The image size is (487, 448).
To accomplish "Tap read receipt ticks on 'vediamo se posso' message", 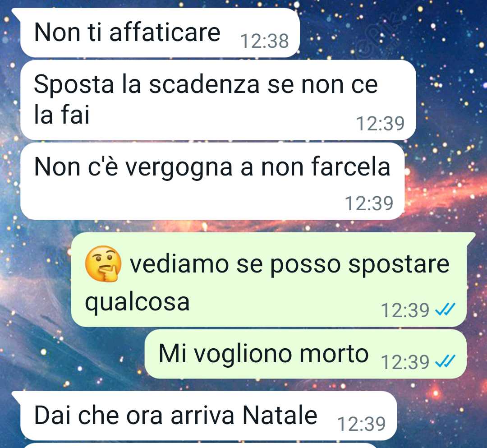I will pyautogui.click(x=445, y=309).
